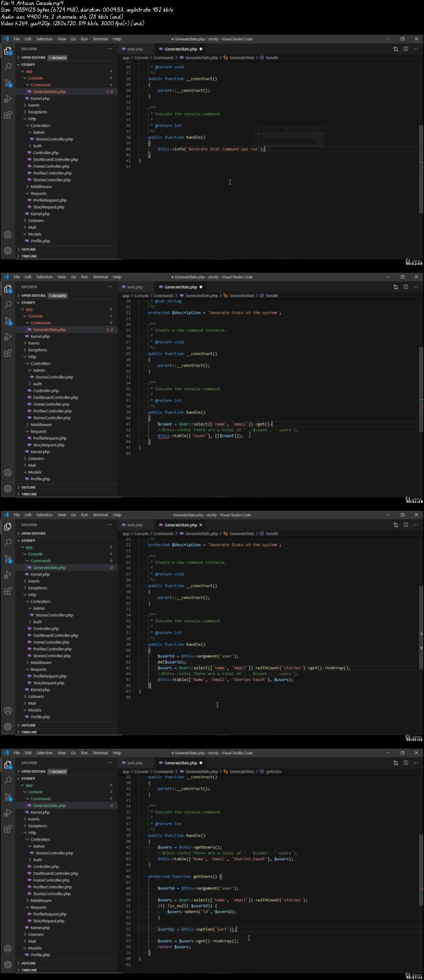Open Extensions icon in the 00:03:58 frame
This screenshot has height=980, width=424.
(7, 353)
